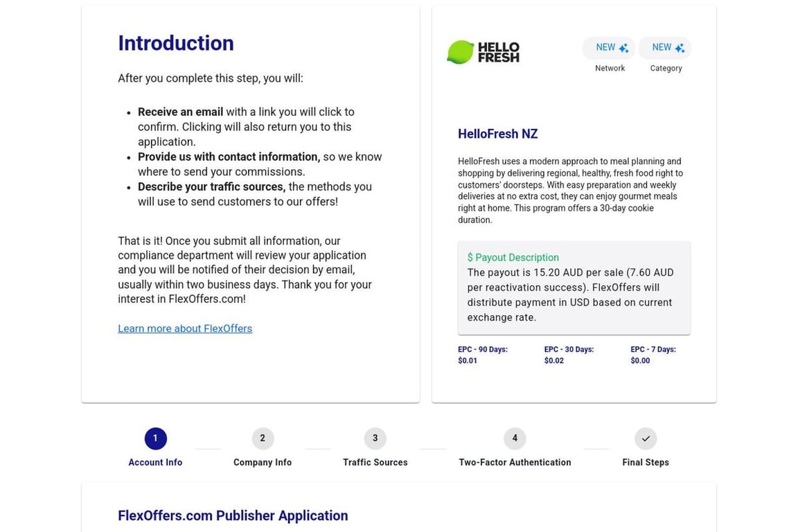Click the Final Steps checkmark icon
Viewport: 798px width, 532px height.
646,438
